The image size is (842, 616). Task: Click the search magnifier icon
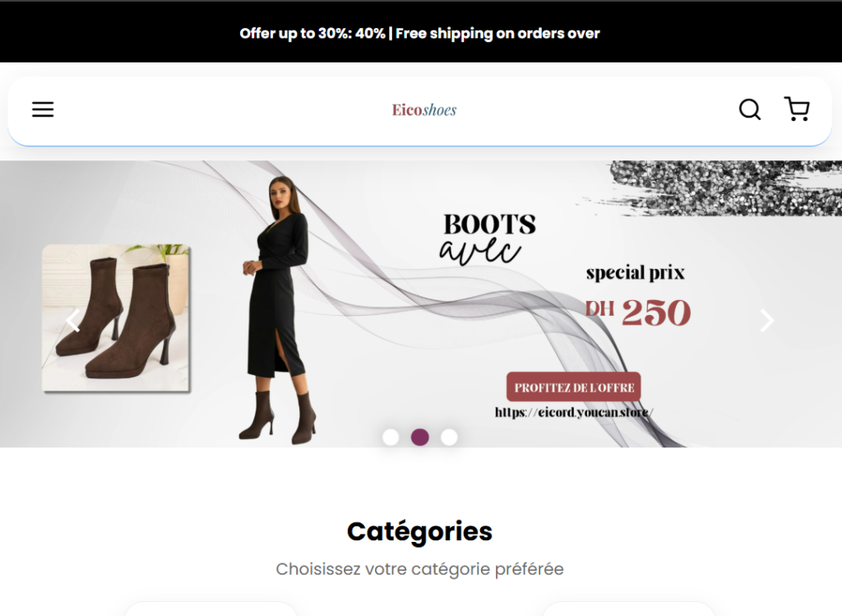point(750,109)
